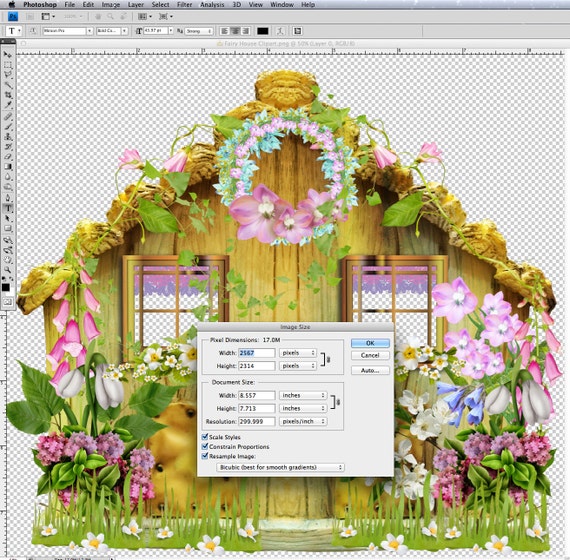Screen dimensions: 570x560
Task: Select the Eraser tool
Action: coord(8,157)
